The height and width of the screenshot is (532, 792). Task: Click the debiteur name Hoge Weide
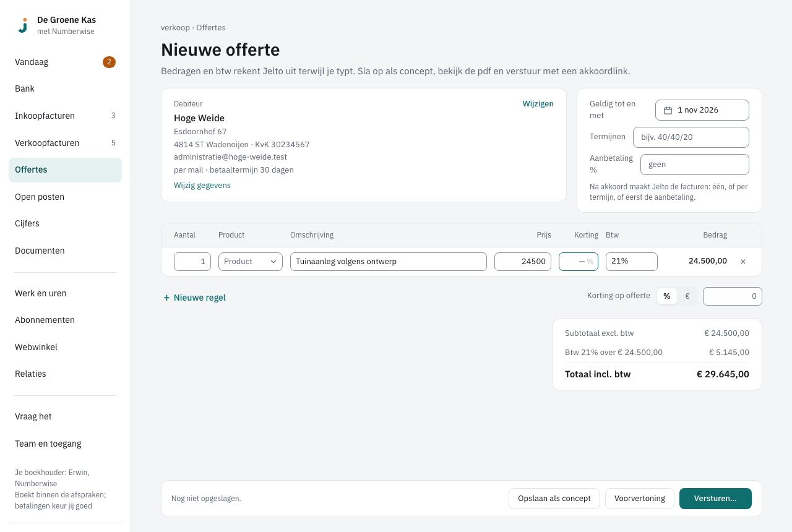click(x=199, y=118)
